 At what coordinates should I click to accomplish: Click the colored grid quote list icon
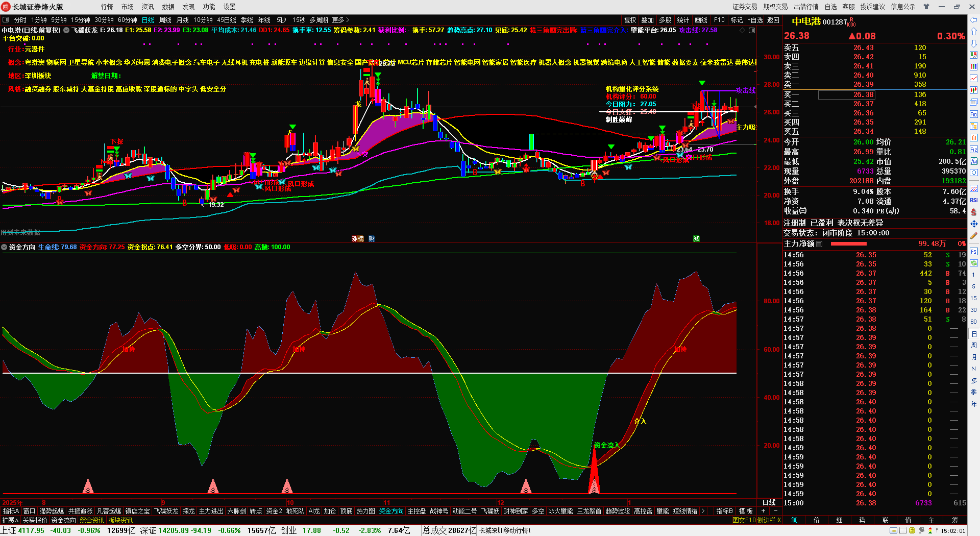pos(974,67)
